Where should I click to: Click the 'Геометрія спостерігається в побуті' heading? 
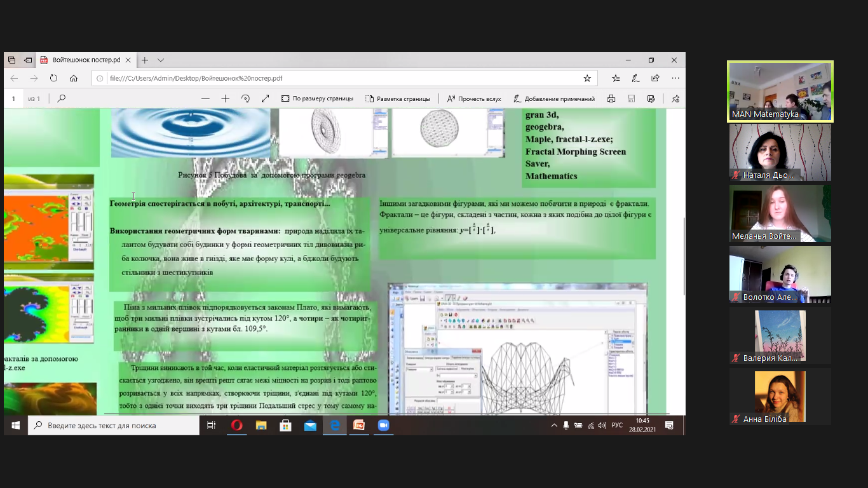220,203
